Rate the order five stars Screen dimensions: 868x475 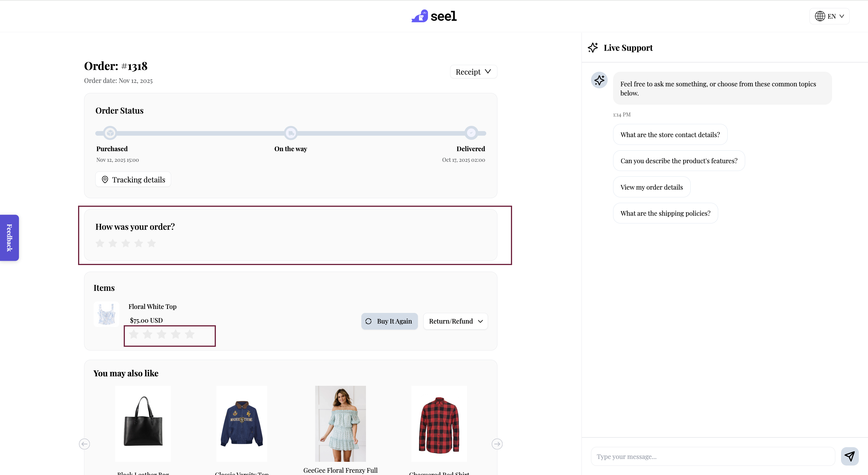[152, 243]
